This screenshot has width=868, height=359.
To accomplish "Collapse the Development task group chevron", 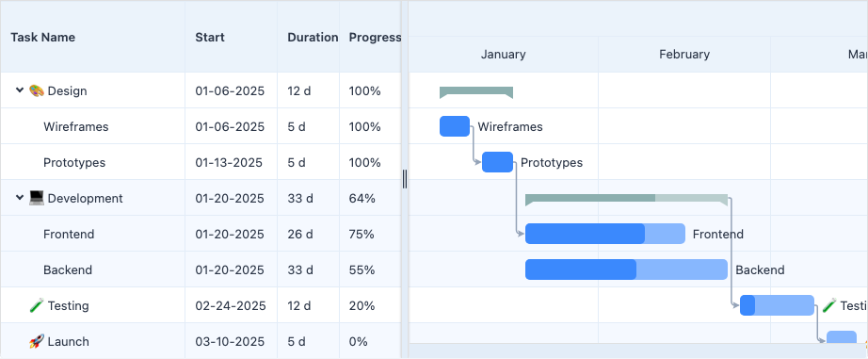I will 20,197.
